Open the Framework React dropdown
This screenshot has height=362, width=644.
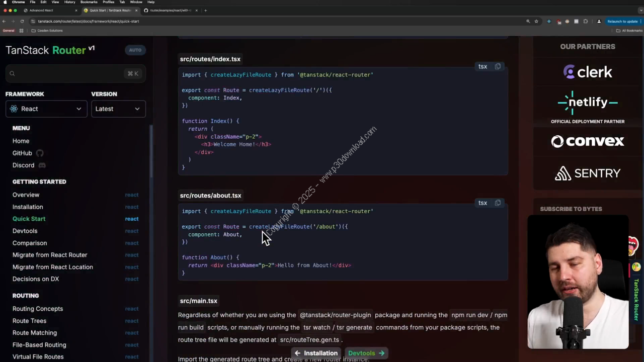point(46,109)
